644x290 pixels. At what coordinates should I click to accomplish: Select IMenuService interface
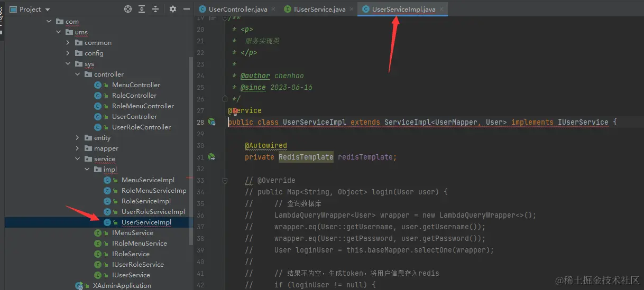tap(132, 233)
